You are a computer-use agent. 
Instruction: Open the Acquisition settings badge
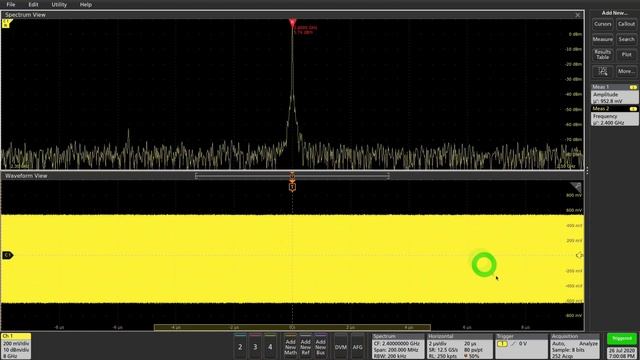(575, 346)
